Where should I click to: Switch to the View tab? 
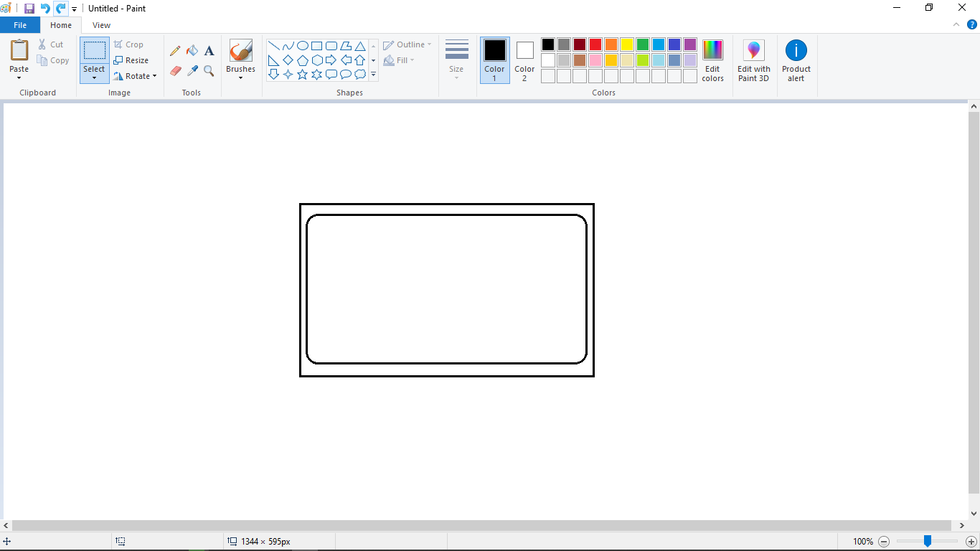pos(101,25)
